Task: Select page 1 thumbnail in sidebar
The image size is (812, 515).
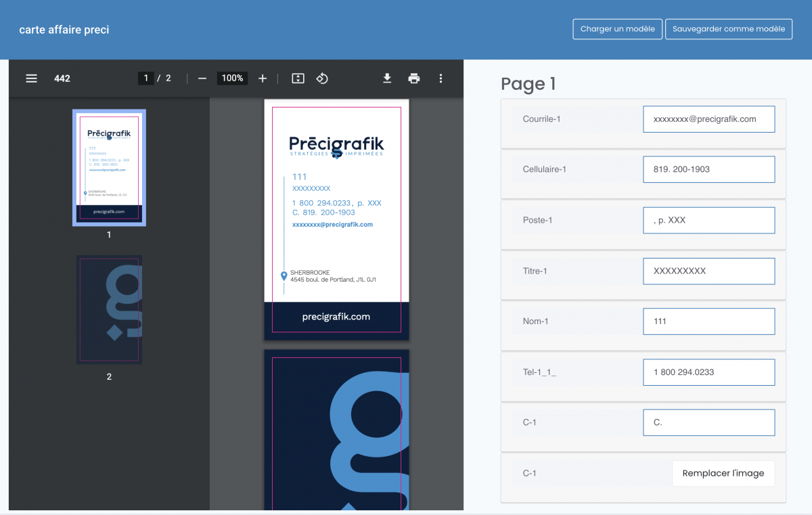Action: (x=109, y=167)
